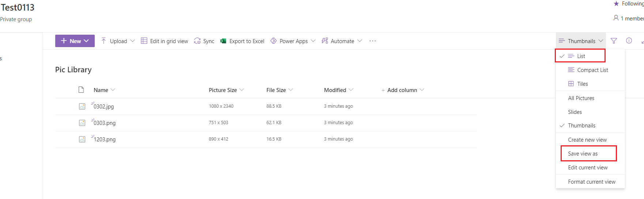Open the Picture Size column dropdown
Viewport: 644px width, 199px height.
pos(242,90)
